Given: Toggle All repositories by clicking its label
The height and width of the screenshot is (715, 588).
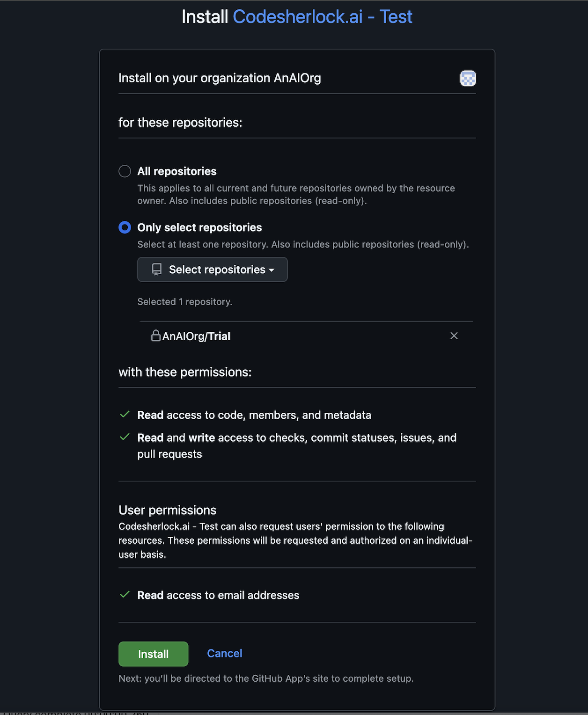Looking at the screenshot, I should (x=176, y=171).
